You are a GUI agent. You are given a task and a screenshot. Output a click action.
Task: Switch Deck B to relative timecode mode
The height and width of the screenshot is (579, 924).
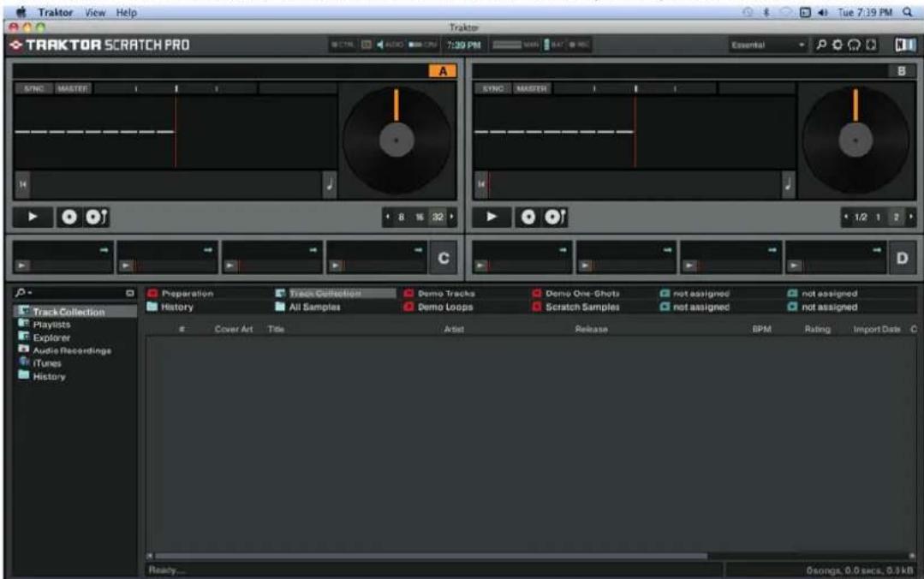pos(528,217)
